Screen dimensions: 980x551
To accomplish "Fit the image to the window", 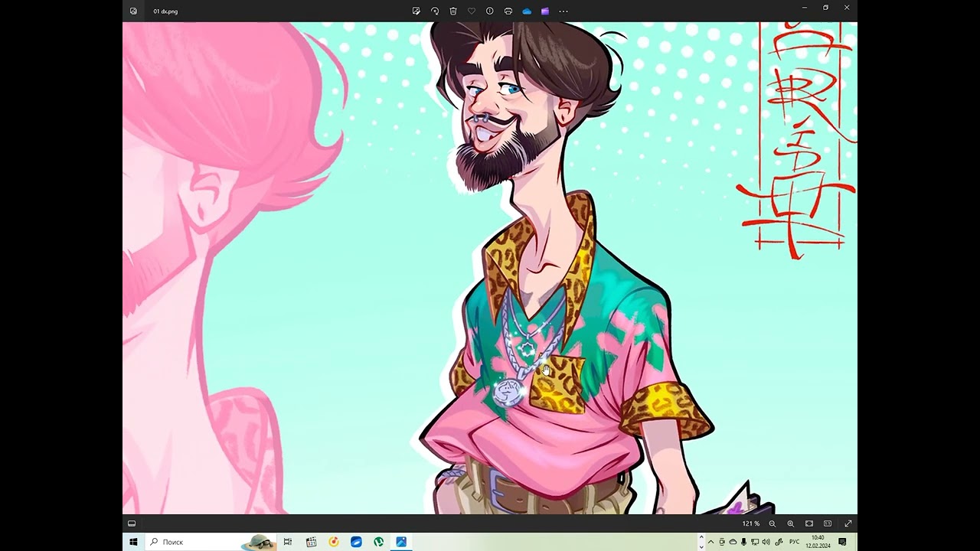I will pos(809,523).
